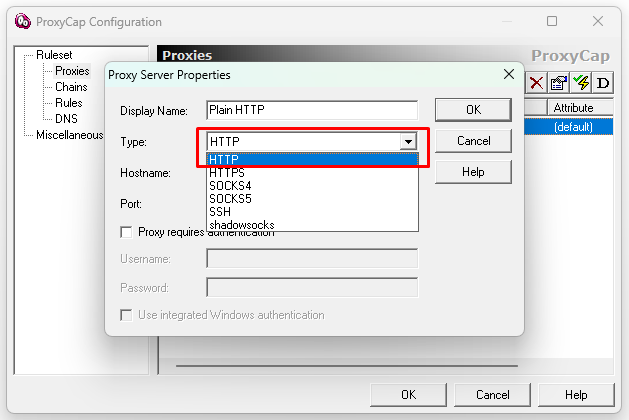This screenshot has height=420, width=629.
Task: Choose HTTP in the Type list
Action: (x=312, y=160)
